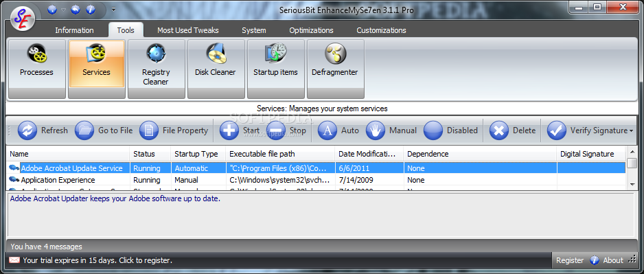Screen dimensions: 644x274
Task: Select the Application Experience service row
Action: (x=316, y=180)
